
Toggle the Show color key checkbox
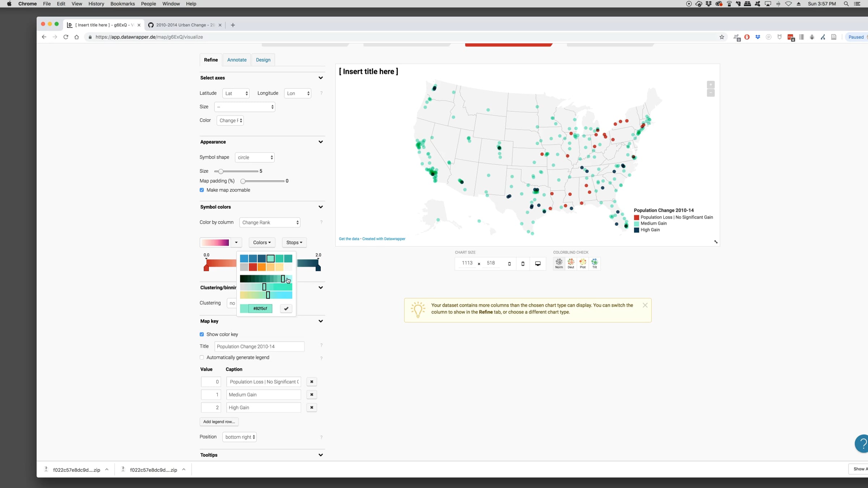[202, 334]
